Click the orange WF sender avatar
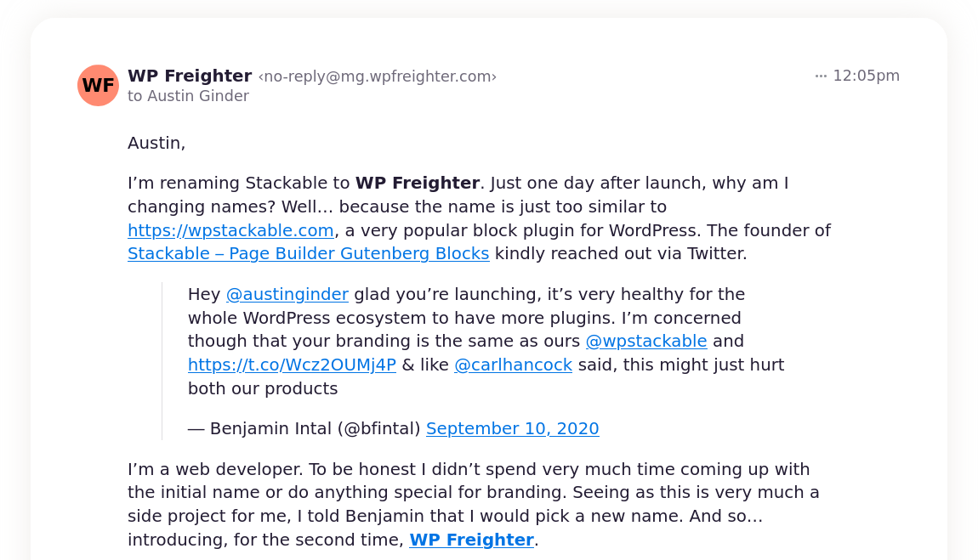Screen dimensions: 978x560 coord(98,85)
